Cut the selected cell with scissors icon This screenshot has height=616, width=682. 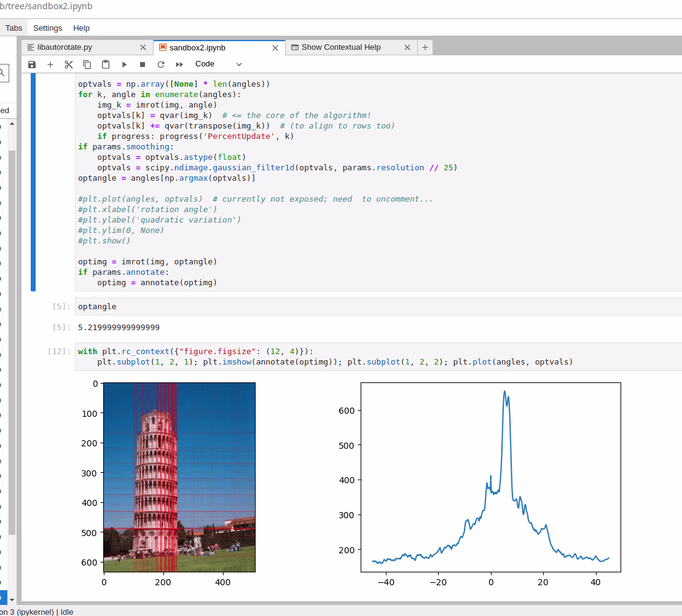click(69, 64)
